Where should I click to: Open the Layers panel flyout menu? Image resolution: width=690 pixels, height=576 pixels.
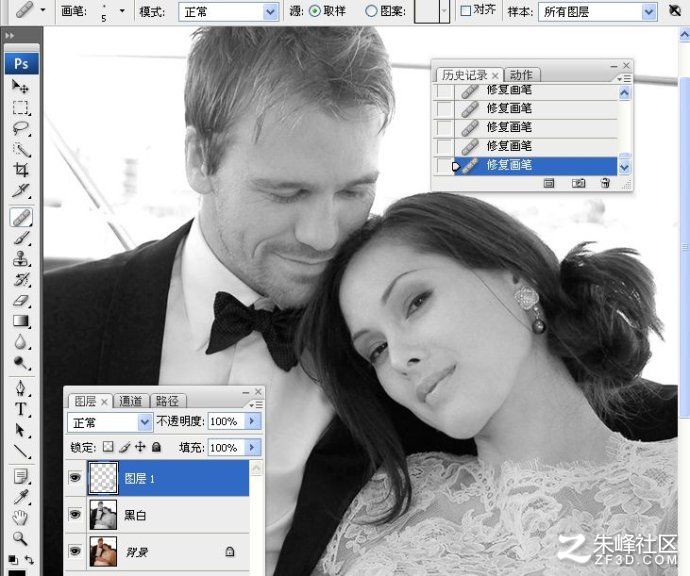pos(256,404)
